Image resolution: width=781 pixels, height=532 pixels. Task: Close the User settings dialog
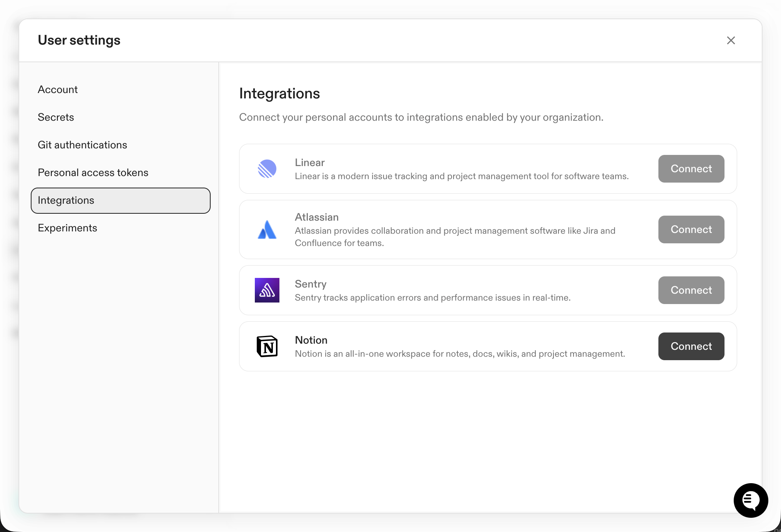tap(731, 40)
